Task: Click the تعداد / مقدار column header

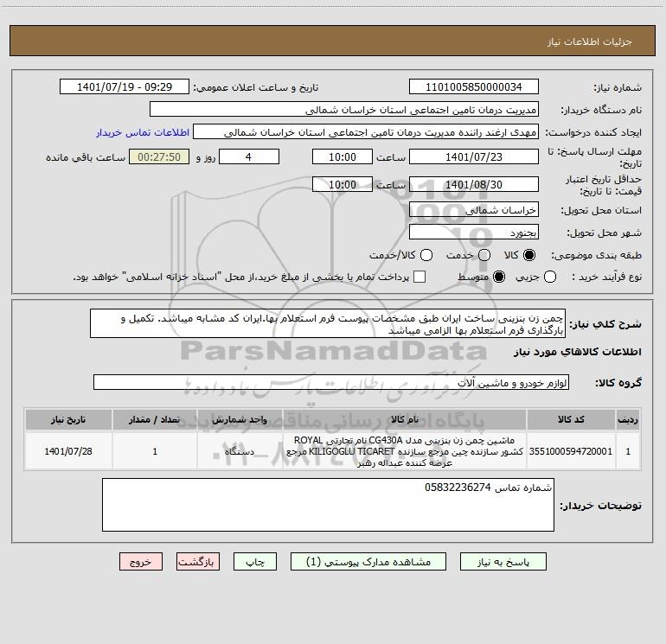Action: click(155, 420)
